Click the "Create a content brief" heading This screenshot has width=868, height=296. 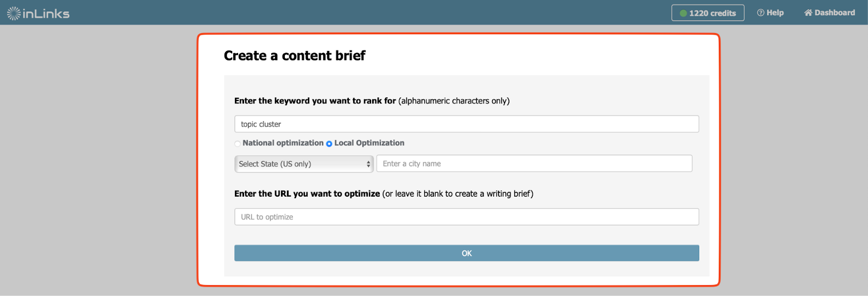(295, 55)
